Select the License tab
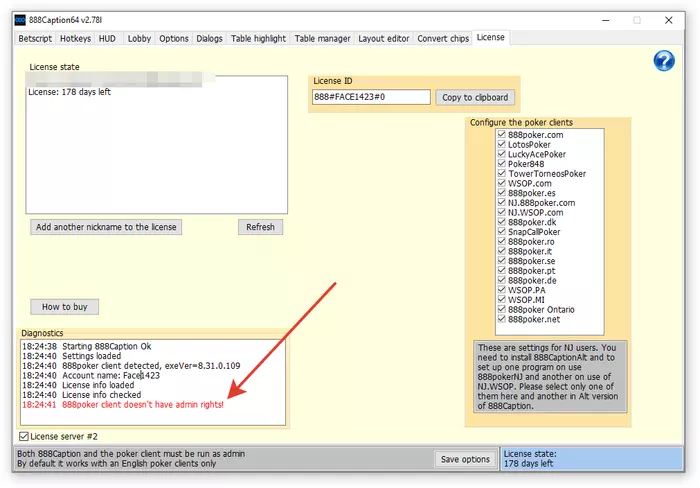This screenshot has height=488, width=700. pos(490,38)
